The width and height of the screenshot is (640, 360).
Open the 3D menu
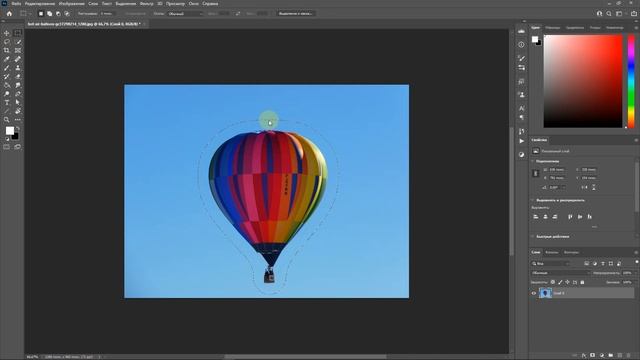coord(160,4)
